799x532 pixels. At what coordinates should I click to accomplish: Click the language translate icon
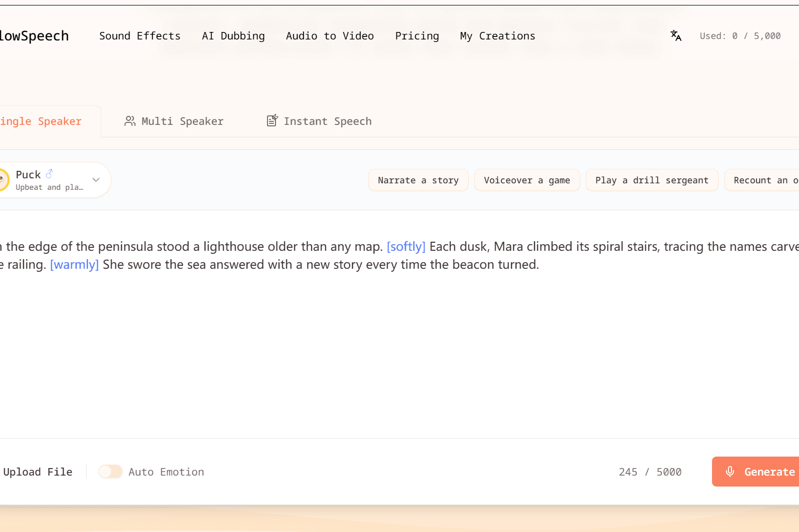(x=676, y=35)
